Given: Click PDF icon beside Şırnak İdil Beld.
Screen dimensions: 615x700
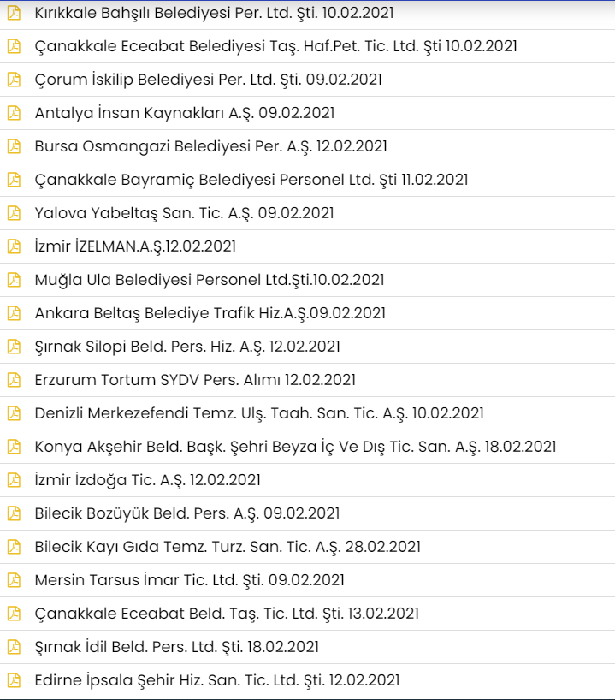Looking at the screenshot, I should [14, 647].
